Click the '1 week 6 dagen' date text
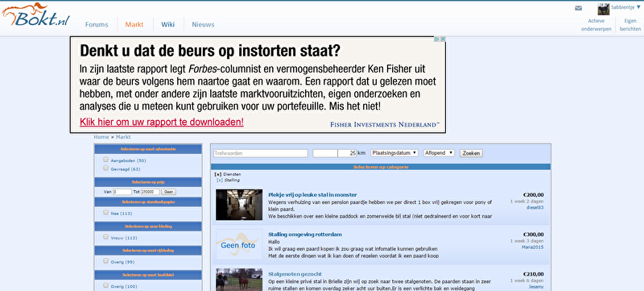The height and width of the screenshot is (291, 644). coord(527,281)
